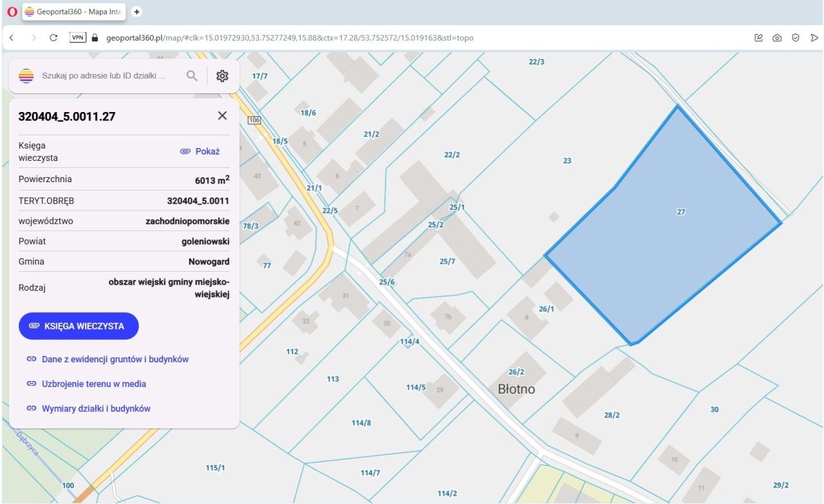Viewport: 824px width, 504px height.
Task: Open a new browser tab
Action: (x=136, y=12)
